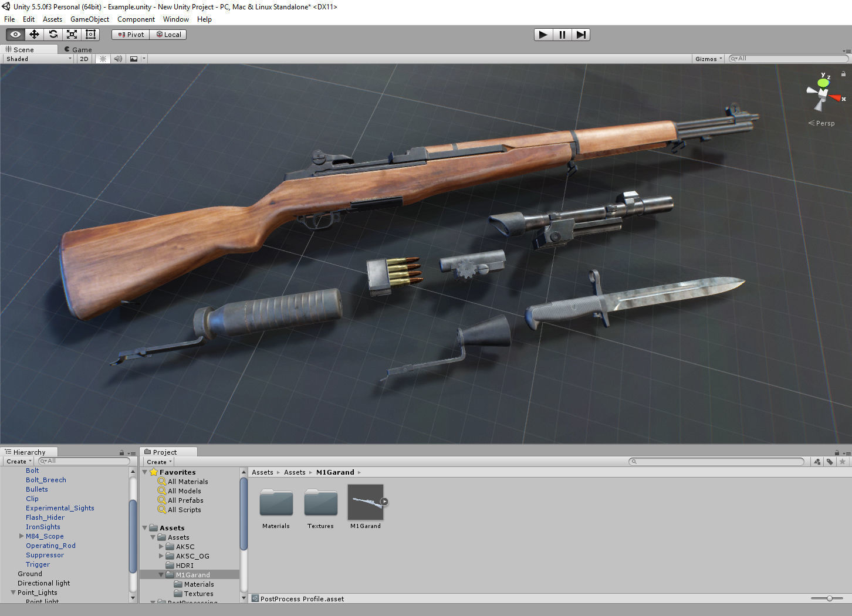Viewport: 852px width, 616px height.
Task: Open the Hierarchy panel options menu icon
Action: (x=131, y=453)
